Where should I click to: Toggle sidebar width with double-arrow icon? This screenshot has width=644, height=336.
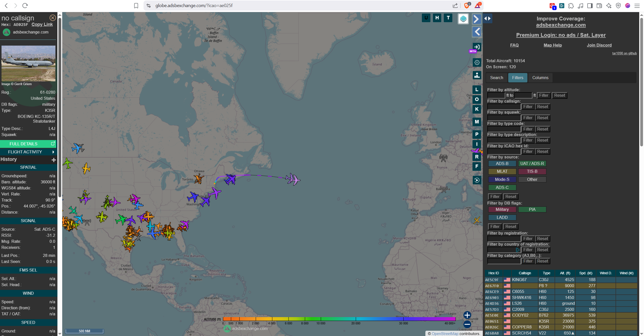pyautogui.click(x=488, y=18)
